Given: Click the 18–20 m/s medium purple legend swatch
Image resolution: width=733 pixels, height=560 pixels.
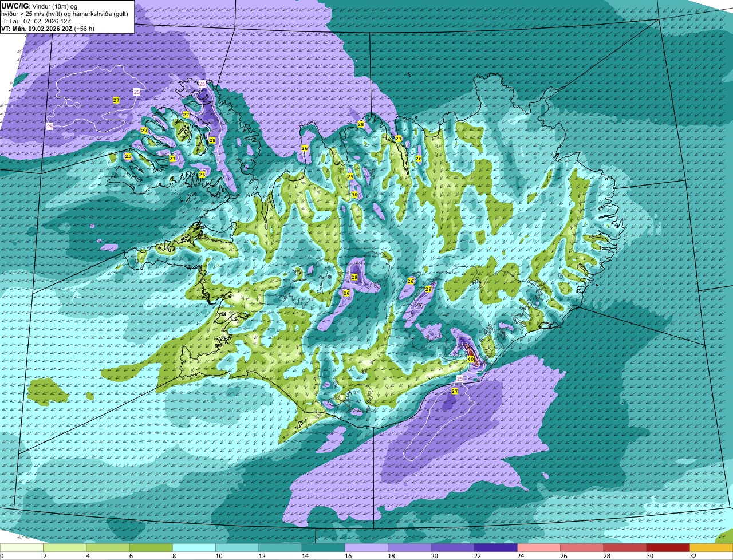Looking at the screenshot, I should tap(409, 548).
